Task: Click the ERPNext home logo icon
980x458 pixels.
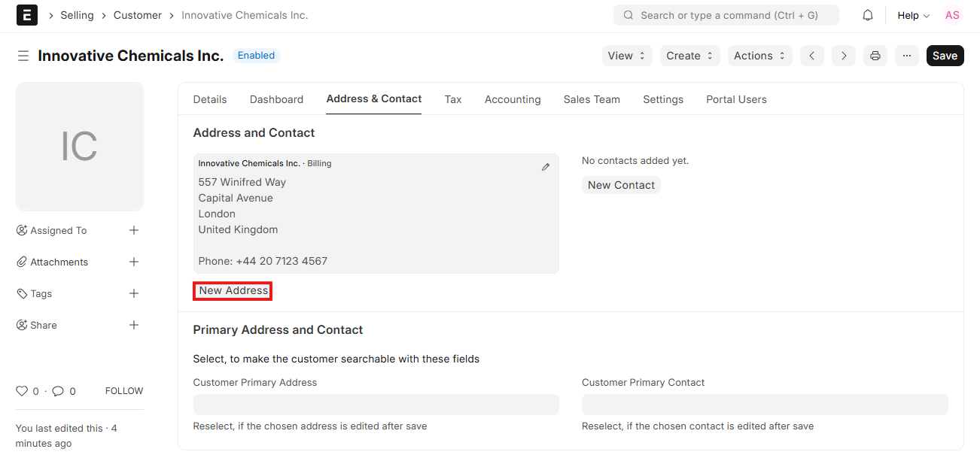Action: pyautogui.click(x=27, y=15)
